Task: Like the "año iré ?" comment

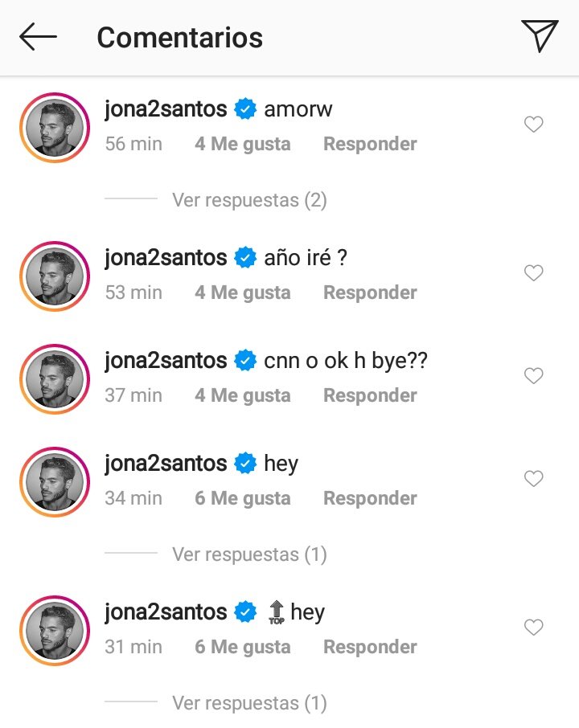Action: (533, 273)
